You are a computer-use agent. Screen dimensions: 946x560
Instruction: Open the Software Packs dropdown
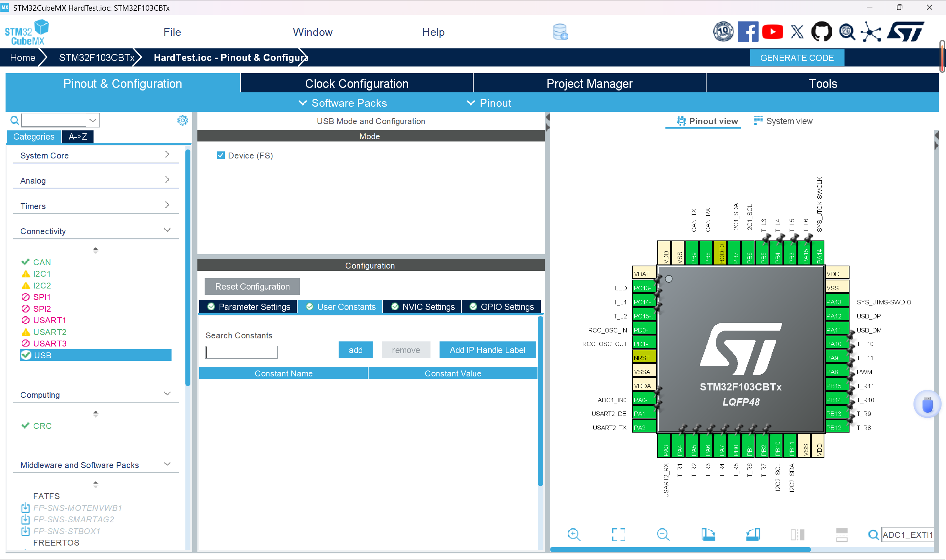click(343, 103)
